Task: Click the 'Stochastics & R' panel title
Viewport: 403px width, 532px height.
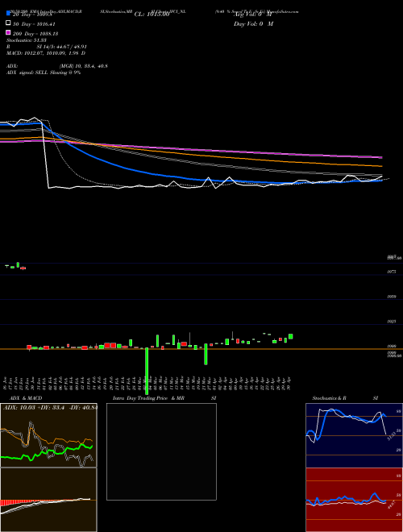Action: [x=329, y=398]
